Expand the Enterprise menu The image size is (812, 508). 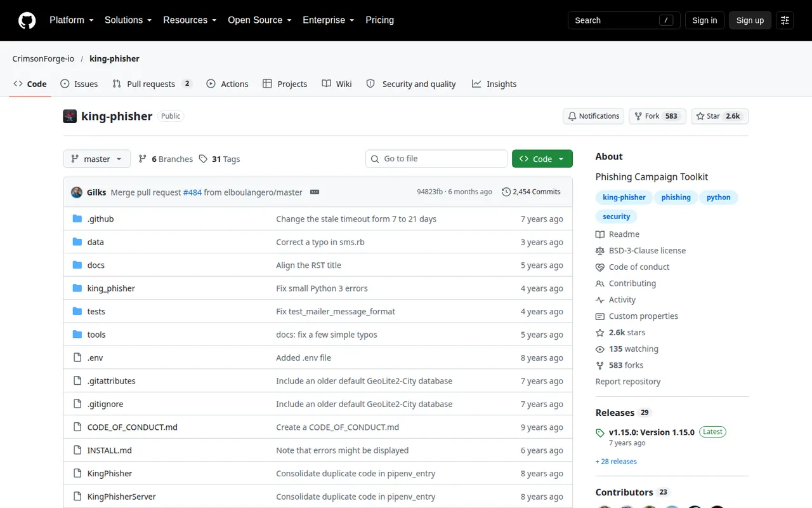tap(329, 20)
